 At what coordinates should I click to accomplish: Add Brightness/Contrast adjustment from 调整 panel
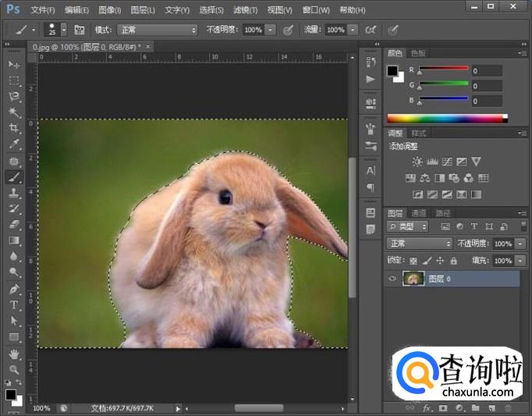(x=417, y=162)
